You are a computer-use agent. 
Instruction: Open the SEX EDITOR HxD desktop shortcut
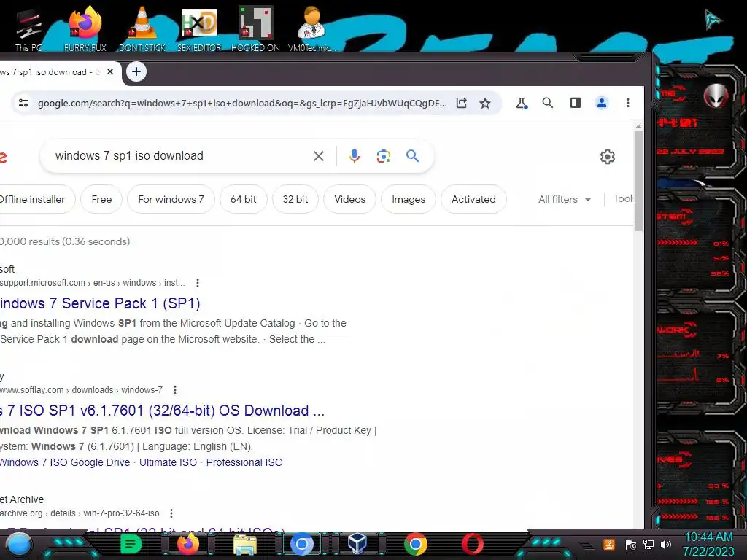(x=199, y=29)
